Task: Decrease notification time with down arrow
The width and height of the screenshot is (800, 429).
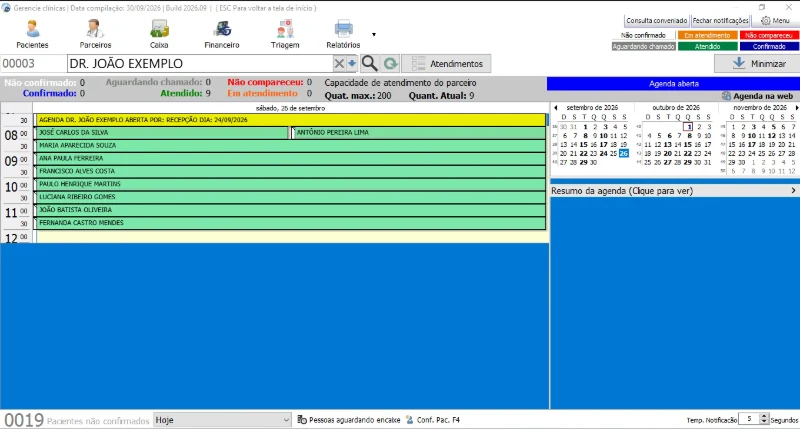Action: coord(764,422)
